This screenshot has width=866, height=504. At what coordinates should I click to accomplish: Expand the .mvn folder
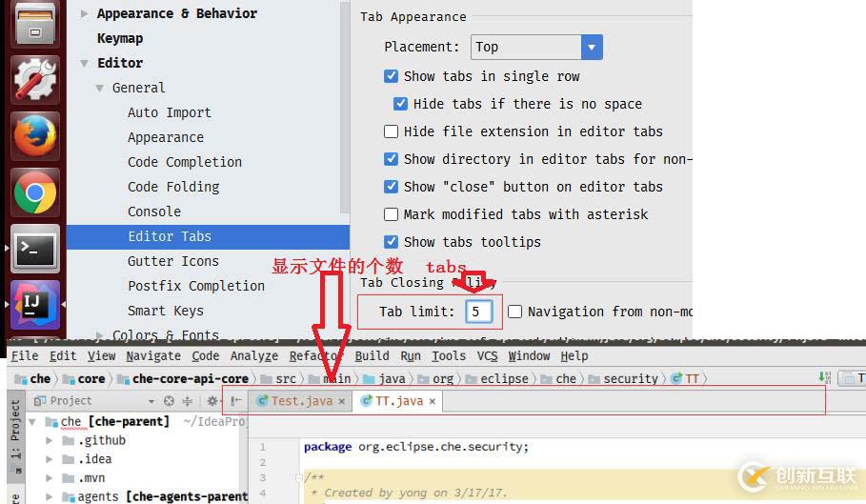50,478
